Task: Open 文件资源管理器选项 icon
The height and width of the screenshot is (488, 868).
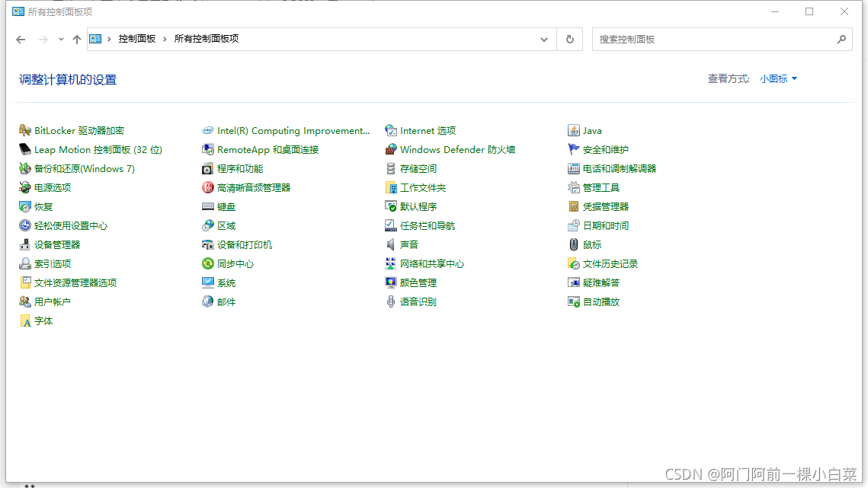Action: 25,282
